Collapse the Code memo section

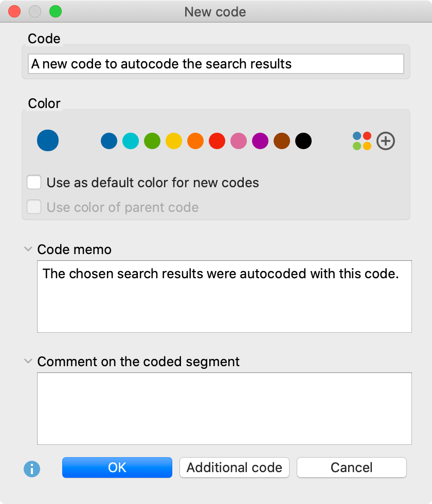click(28, 249)
